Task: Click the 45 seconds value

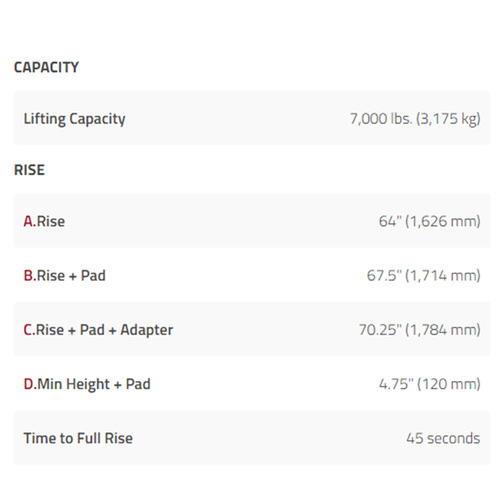Action: coord(443,438)
